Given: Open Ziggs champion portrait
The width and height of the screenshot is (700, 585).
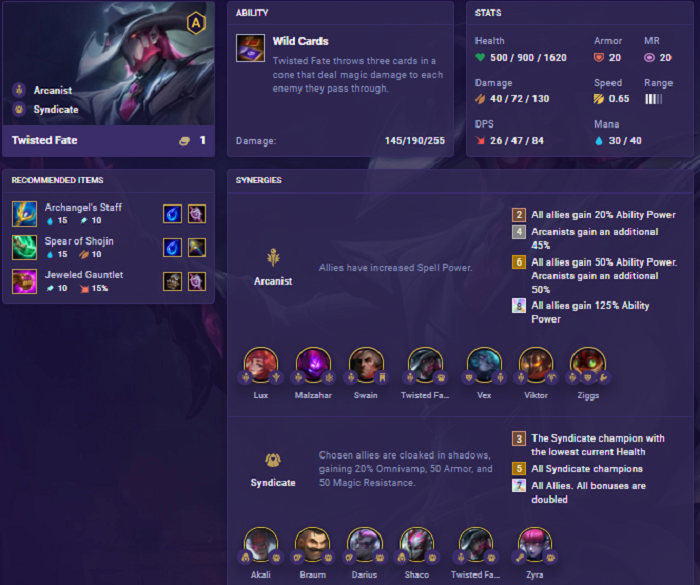Looking at the screenshot, I should [x=588, y=365].
